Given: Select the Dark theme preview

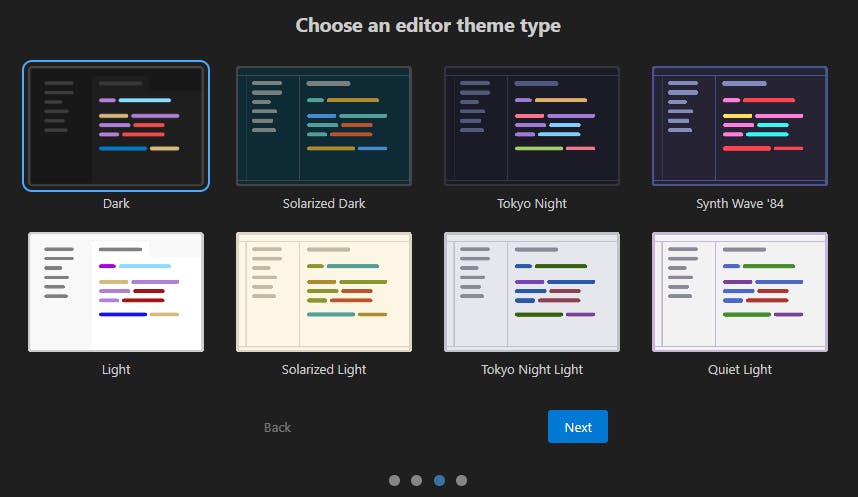Looking at the screenshot, I should (116, 126).
